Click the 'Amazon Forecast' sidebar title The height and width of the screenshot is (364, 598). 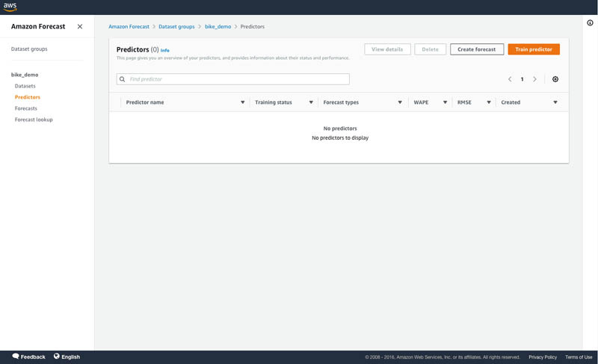pyautogui.click(x=38, y=26)
